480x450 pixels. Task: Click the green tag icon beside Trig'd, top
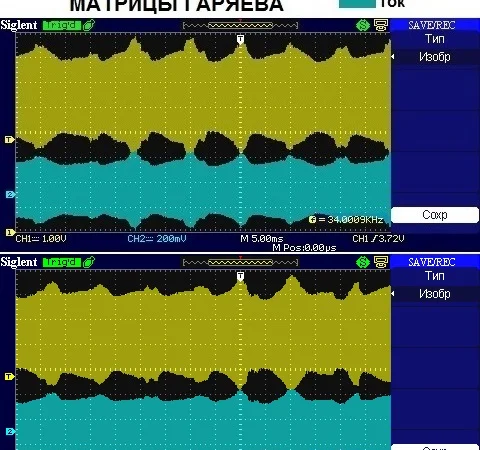[x=88, y=25]
